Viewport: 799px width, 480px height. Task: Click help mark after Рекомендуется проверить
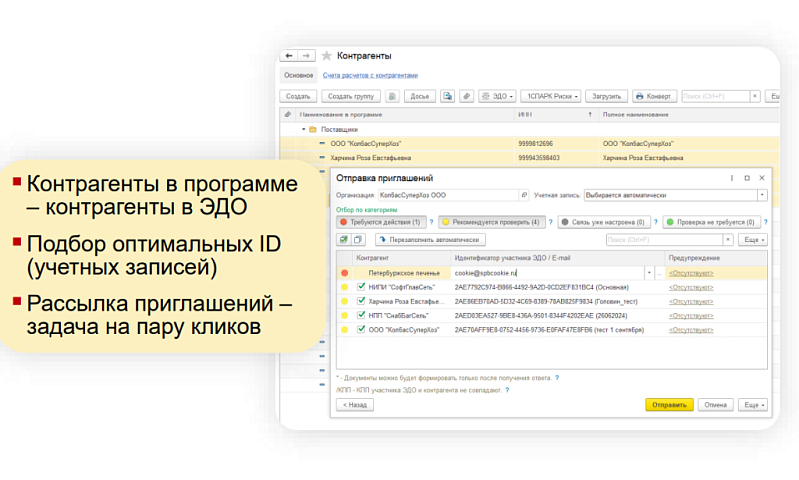pos(550,222)
